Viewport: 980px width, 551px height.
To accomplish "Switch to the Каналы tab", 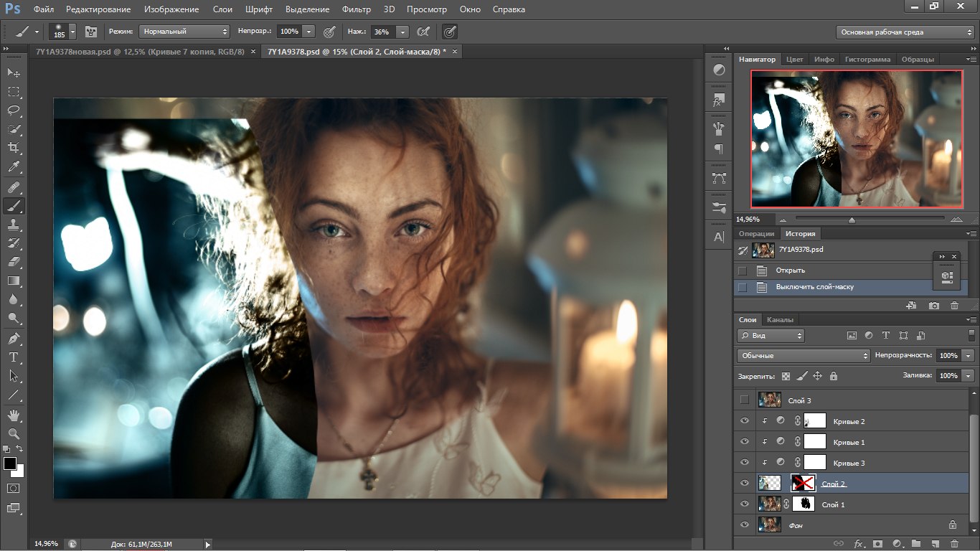I will [780, 320].
